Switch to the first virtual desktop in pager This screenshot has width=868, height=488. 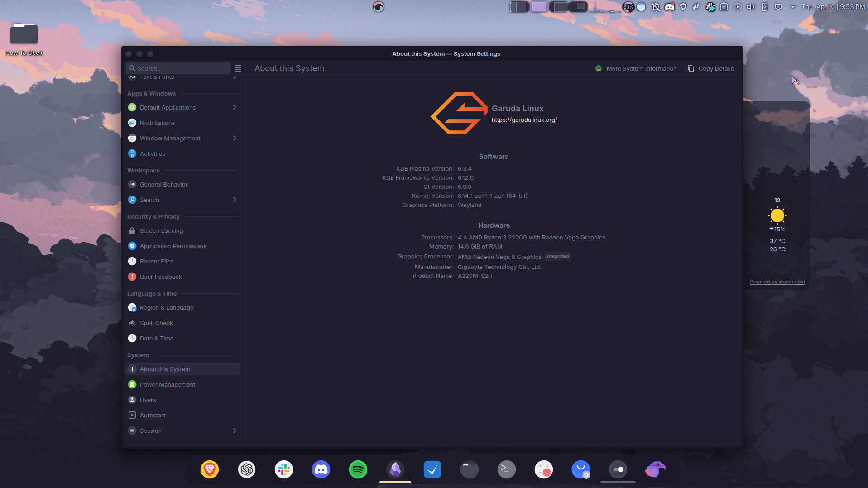pos(519,7)
